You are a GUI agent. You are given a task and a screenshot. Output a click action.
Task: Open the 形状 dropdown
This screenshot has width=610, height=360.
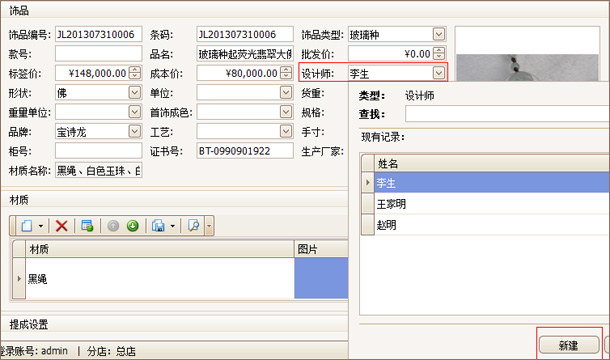point(135,93)
